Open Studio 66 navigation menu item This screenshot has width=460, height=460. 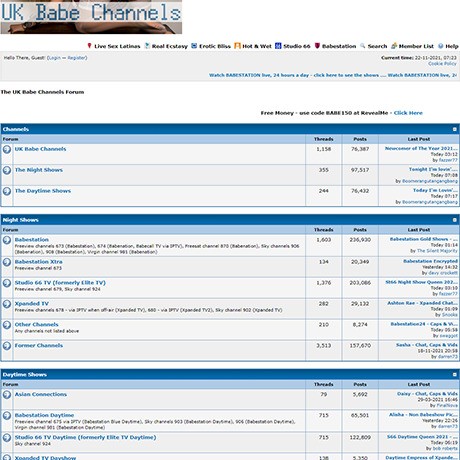click(x=293, y=46)
